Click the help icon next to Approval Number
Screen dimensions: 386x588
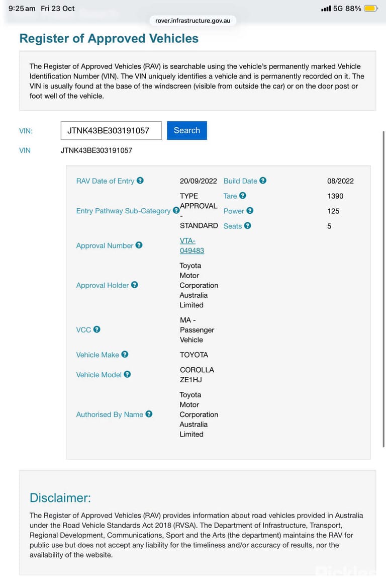click(x=139, y=245)
